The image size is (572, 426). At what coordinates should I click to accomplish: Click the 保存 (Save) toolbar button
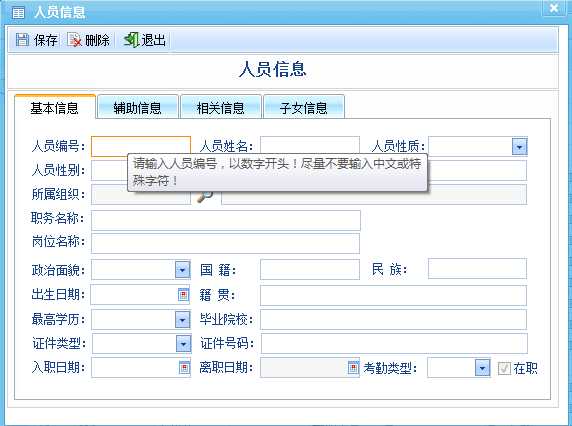(36, 40)
